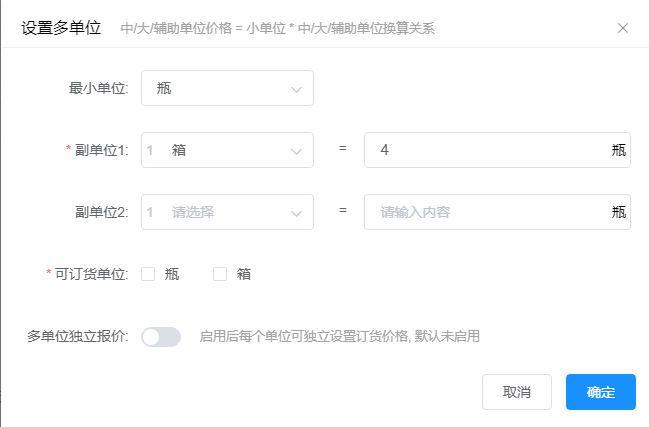Click the 瓶 suffix in 副单位2 conversion field
This screenshot has height=427, width=649.
tap(619, 212)
